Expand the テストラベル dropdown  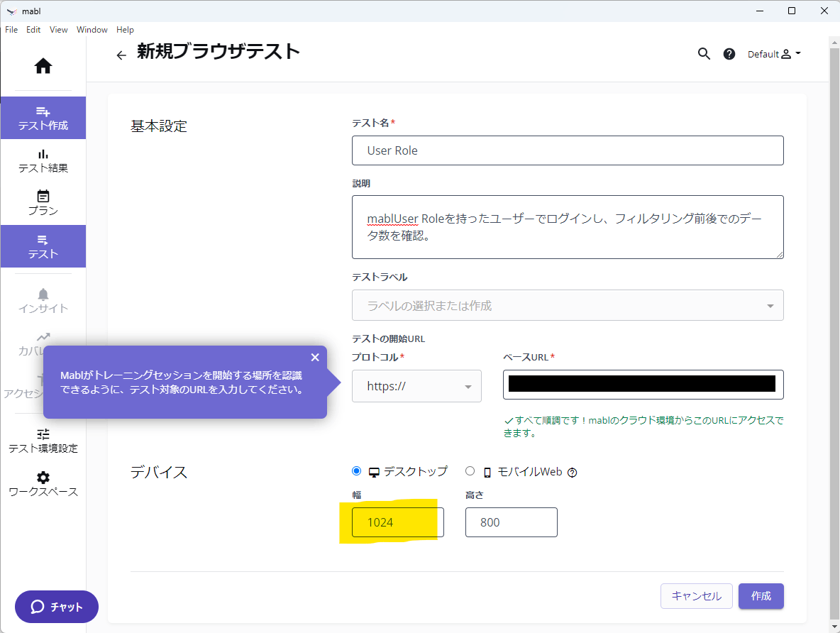(x=568, y=305)
